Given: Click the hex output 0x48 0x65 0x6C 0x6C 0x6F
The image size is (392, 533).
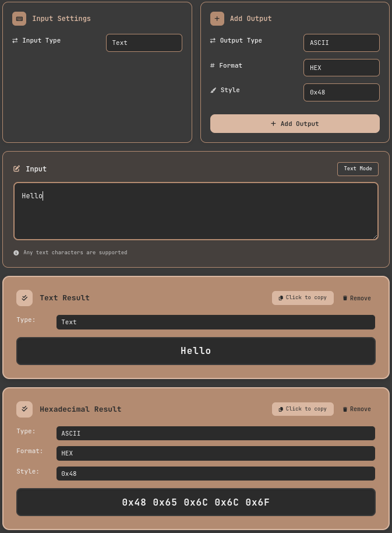Looking at the screenshot, I should coord(196,503).
